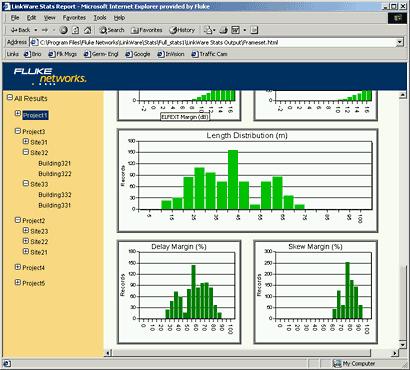Click the Fluke Networks logo
This screenshot has width=410, height=370.
tap(50, 76)
